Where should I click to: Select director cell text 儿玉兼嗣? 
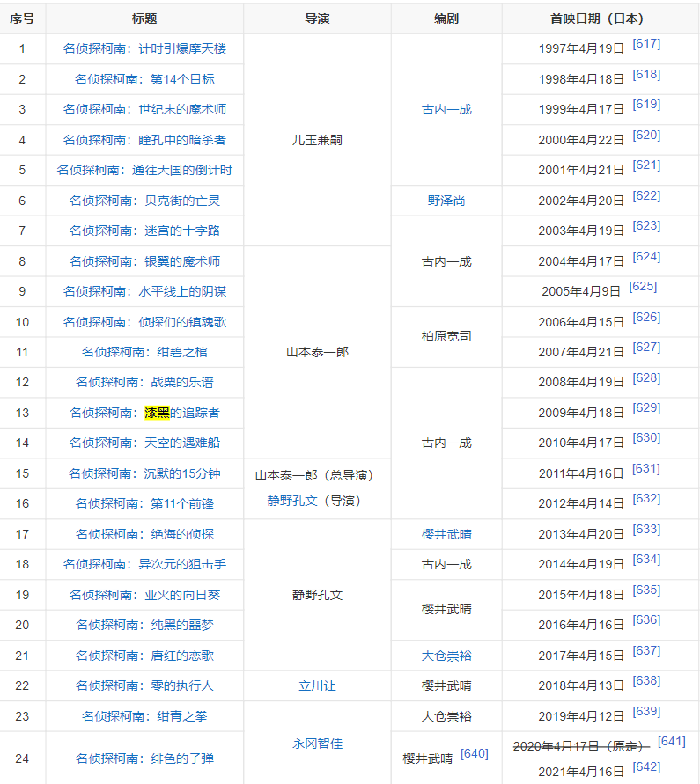click(x=317, y=140)
